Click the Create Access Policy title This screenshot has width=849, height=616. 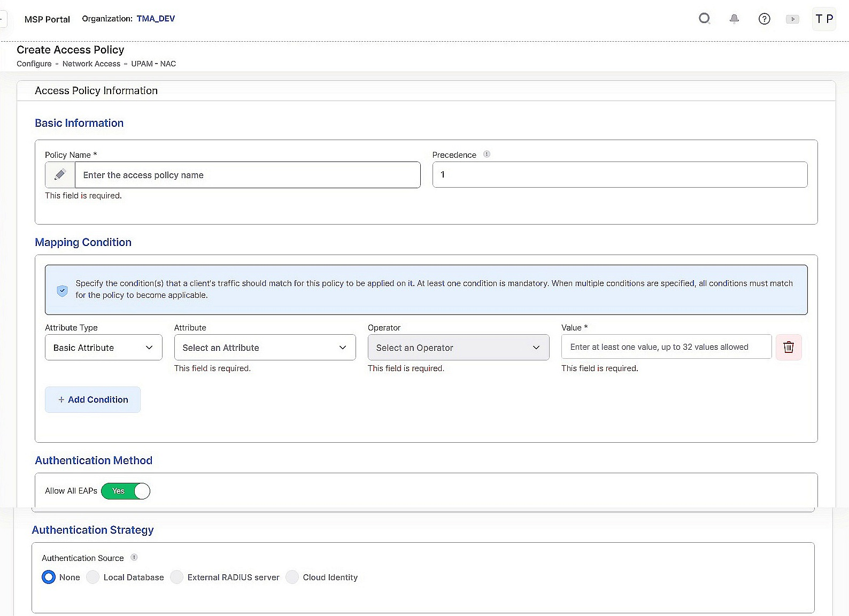(71, 50)
